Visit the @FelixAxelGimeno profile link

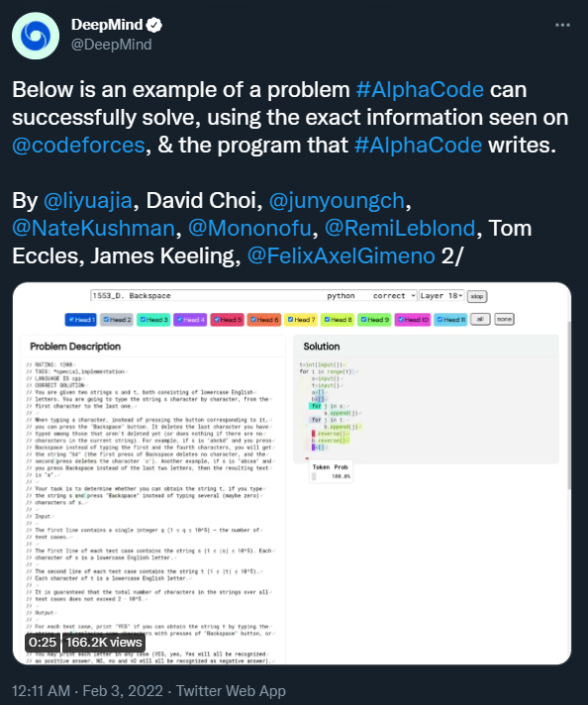tap(342, 255)
